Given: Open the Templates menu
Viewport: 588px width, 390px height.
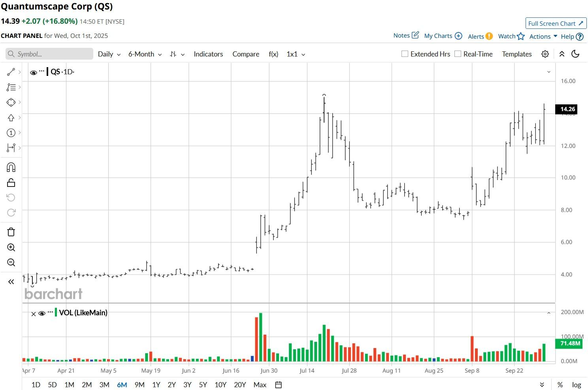Looking at the screenshot, I should click(517, 54).
